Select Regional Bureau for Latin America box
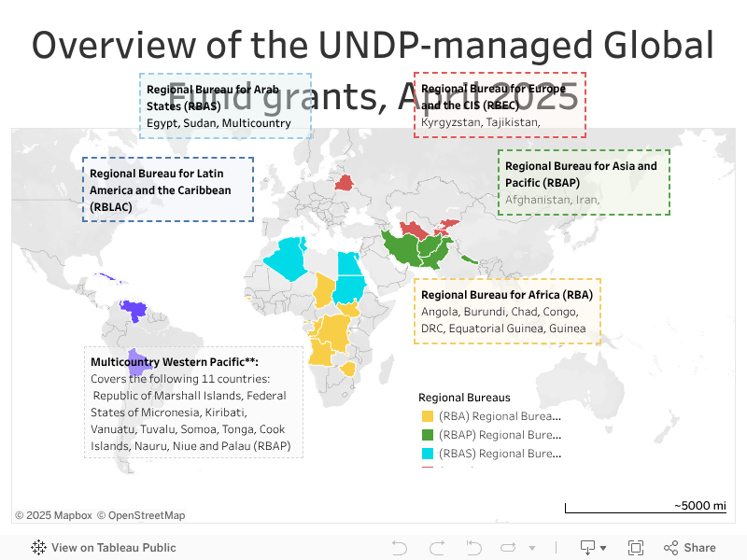 [168, 189]
